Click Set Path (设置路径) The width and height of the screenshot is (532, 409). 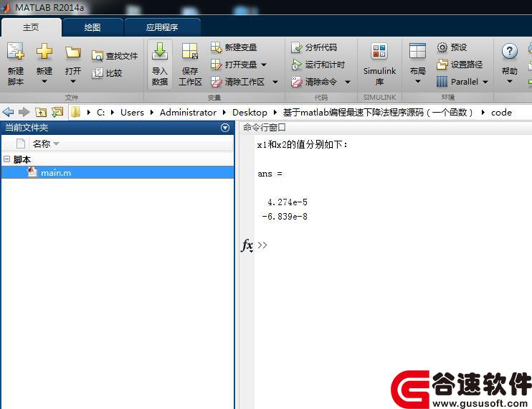[460, 64]
